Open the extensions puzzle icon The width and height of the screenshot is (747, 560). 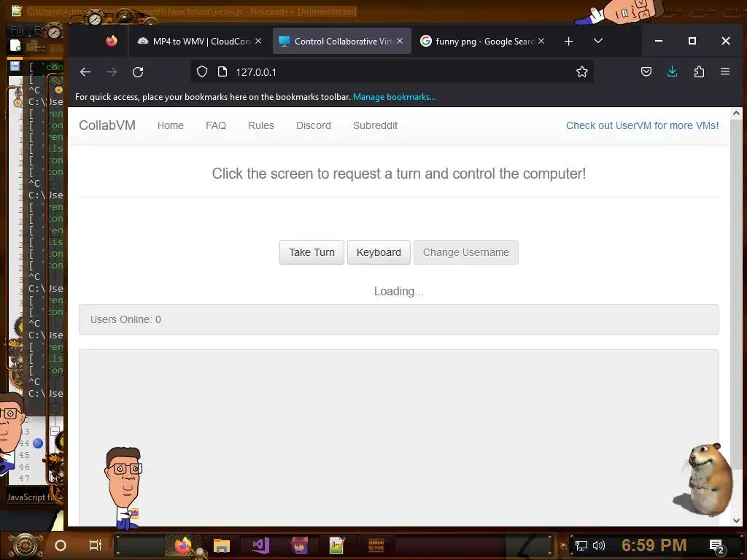[699, 72]
